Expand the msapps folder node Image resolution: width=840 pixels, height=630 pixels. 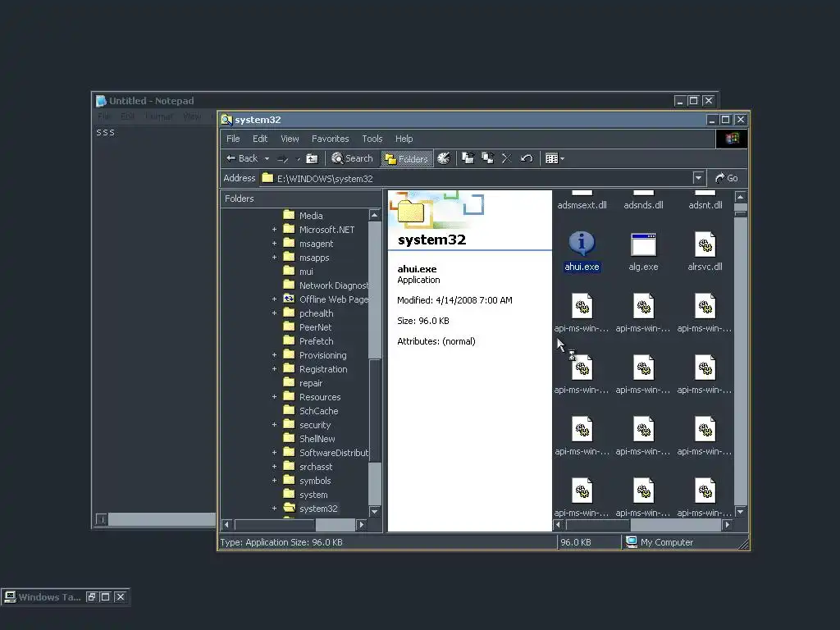(x=274, y=257)
